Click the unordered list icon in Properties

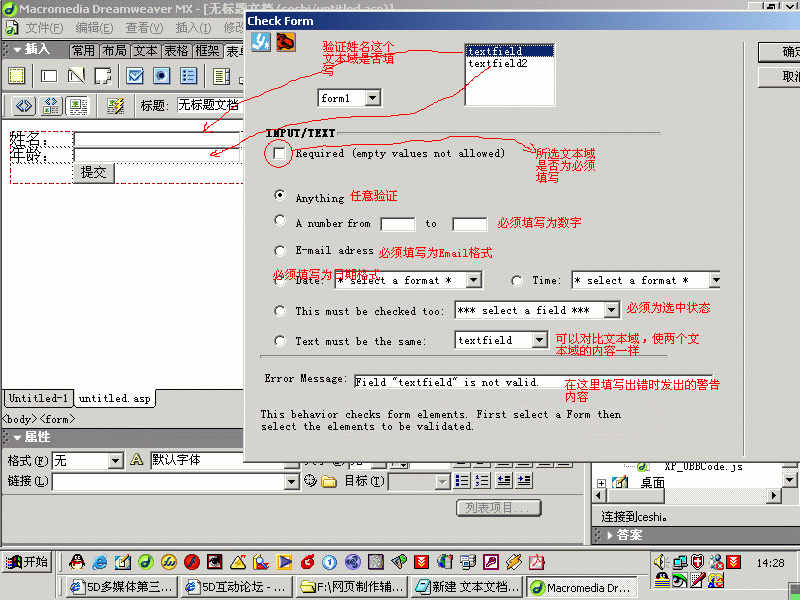(462, 481)
